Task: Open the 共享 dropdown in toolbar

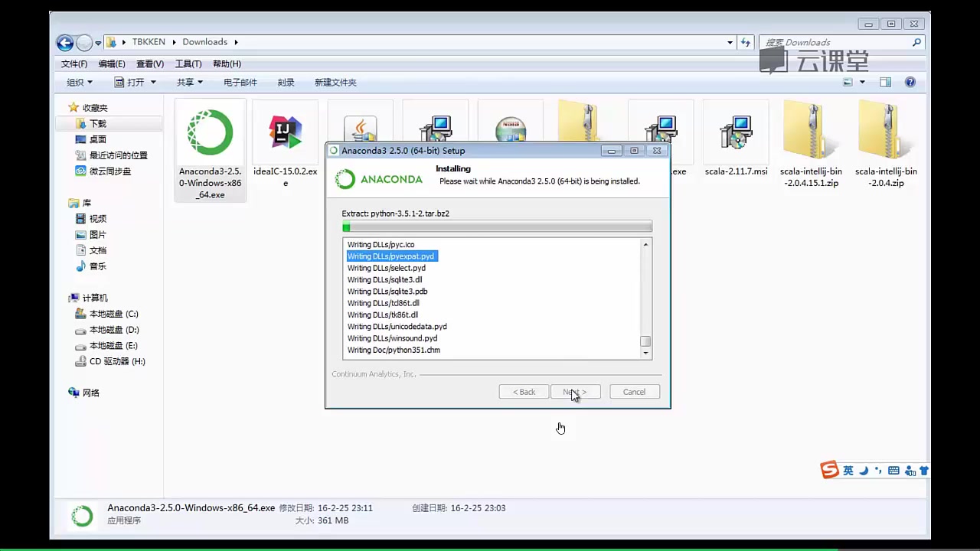Action: [x=190, y=83]
